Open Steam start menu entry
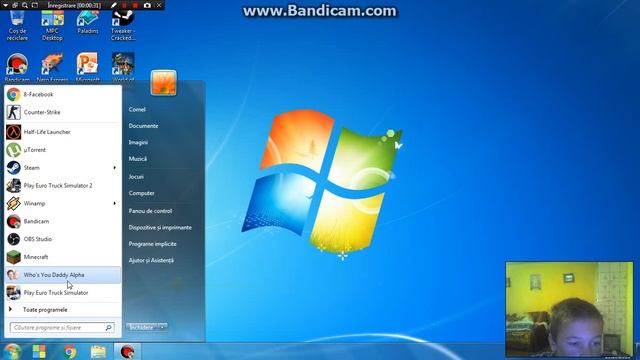The height and width of the screenshot is (360, 640). 63,168
